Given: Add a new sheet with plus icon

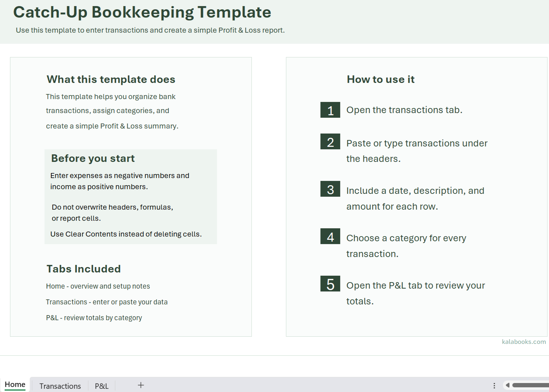Looking at the screenshot, I should (141, 385).
